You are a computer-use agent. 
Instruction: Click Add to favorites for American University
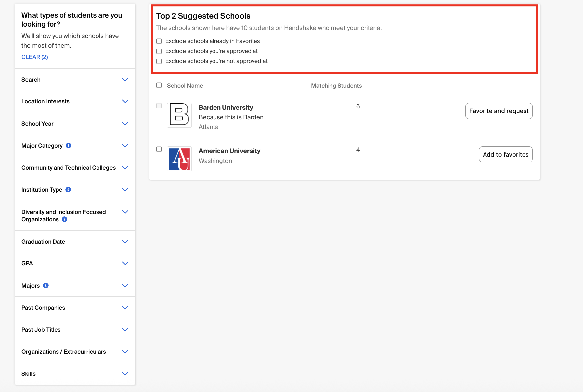click(x=506, y=154)
